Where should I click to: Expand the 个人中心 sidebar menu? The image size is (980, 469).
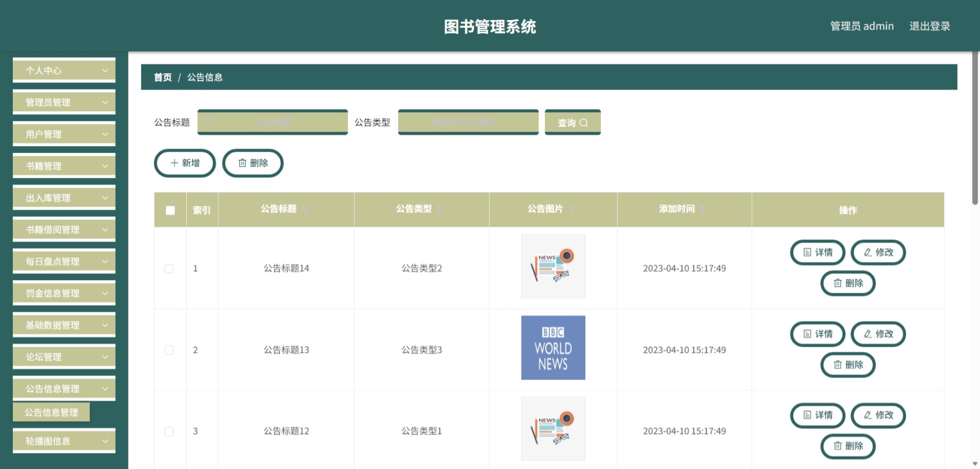pos(64,71)
